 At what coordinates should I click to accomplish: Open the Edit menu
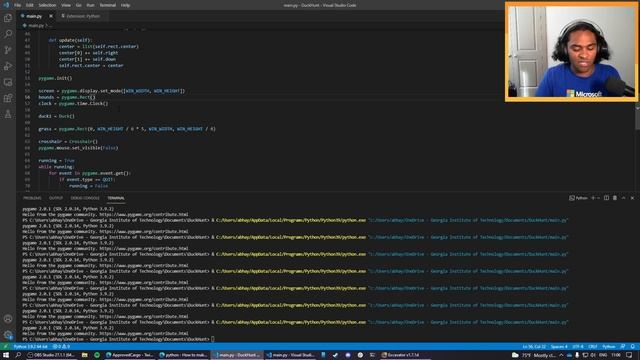[30, 5]
